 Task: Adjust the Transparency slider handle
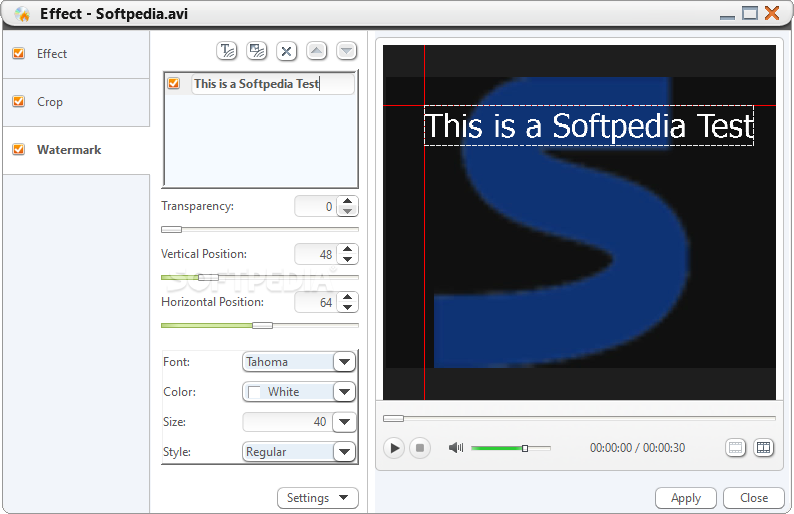pyautogui.click(x=171, y=229)
